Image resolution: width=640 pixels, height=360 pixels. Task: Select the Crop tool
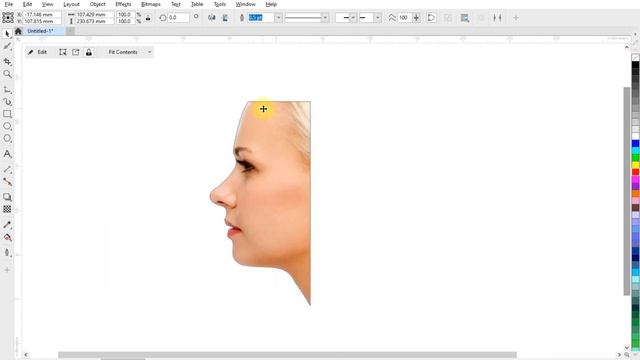pos(7,62)
